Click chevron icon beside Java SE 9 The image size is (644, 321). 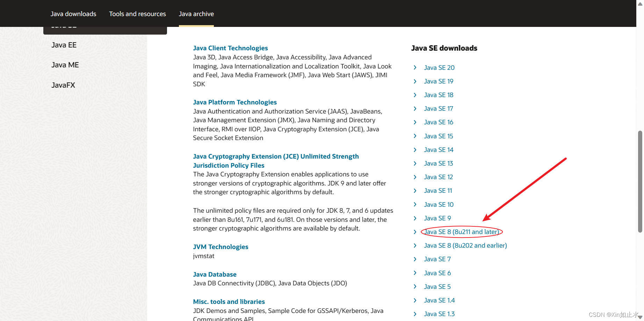click(x=415, y=218)
